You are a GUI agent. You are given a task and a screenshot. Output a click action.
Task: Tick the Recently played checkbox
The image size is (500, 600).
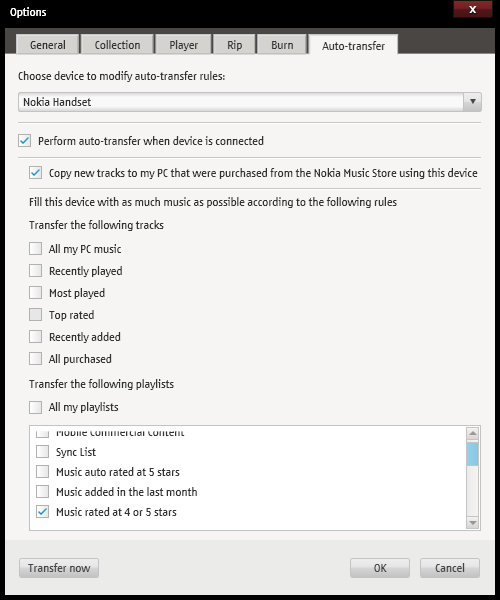click(36, 271)
